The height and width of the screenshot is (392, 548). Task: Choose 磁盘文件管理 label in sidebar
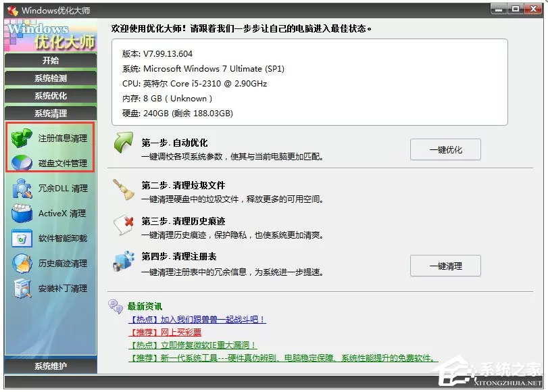pos(63,164)
